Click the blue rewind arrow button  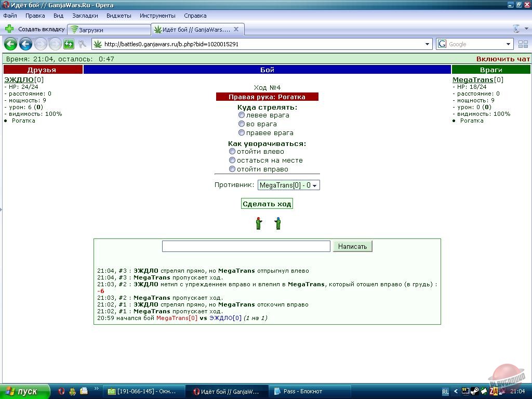coord(25,44)
